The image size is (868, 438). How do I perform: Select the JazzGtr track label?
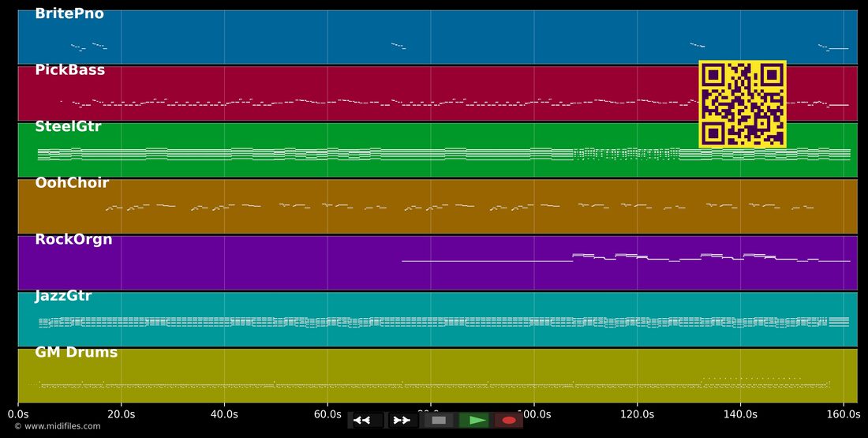(x=63, y=296)
